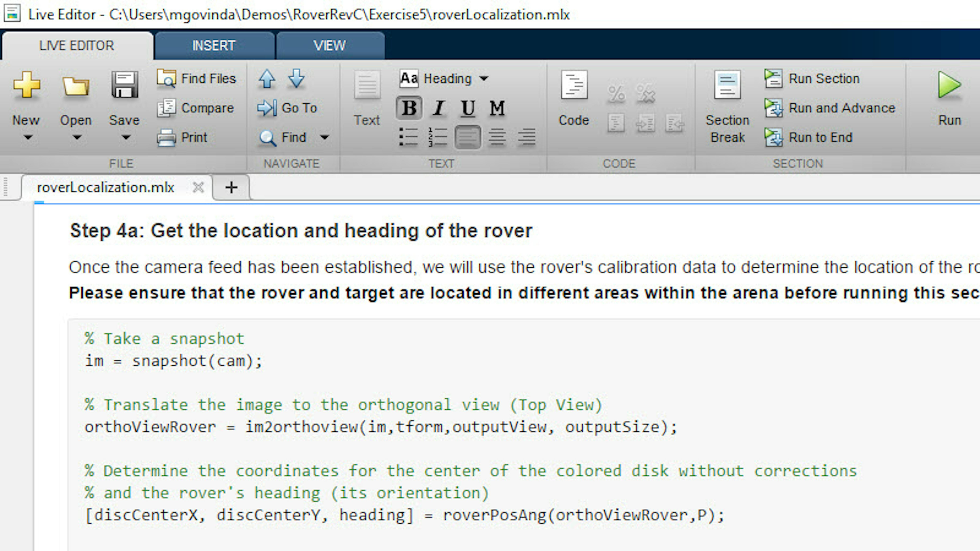Navigate up with the blue up arrow
The image size is (980, 551).
(267, 79)
